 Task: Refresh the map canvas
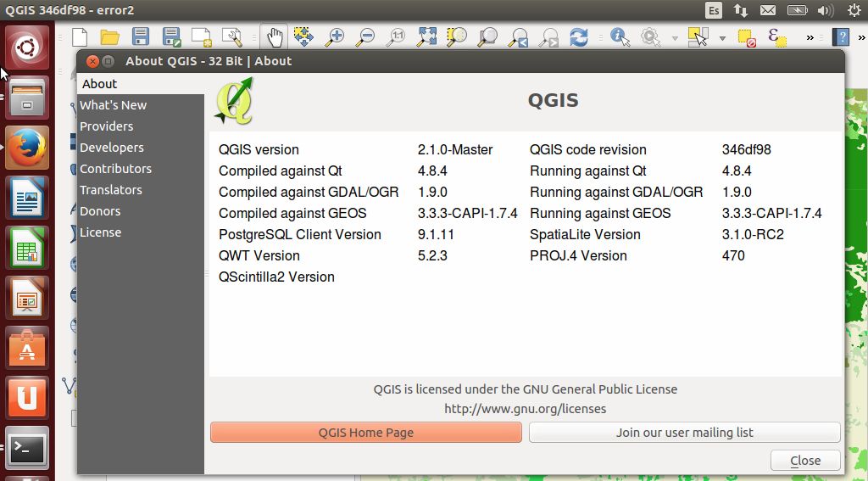point(579,36)
